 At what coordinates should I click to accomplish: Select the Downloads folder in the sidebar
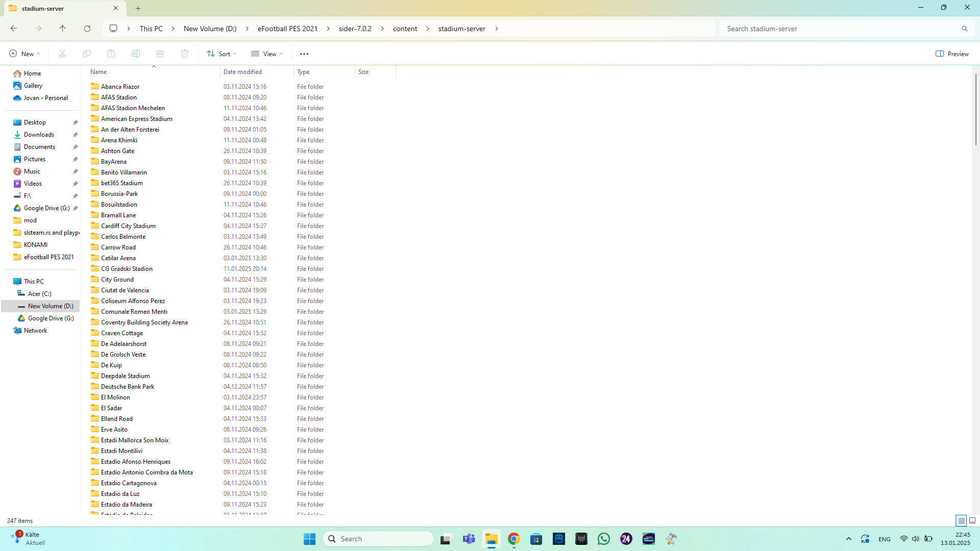(x=39, y=135)
